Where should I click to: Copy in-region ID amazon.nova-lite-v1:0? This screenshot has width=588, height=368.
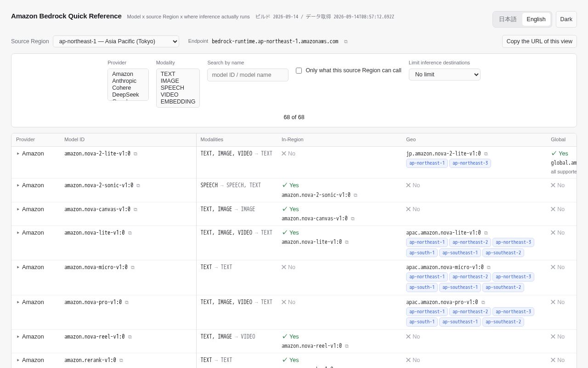point(347,242)
